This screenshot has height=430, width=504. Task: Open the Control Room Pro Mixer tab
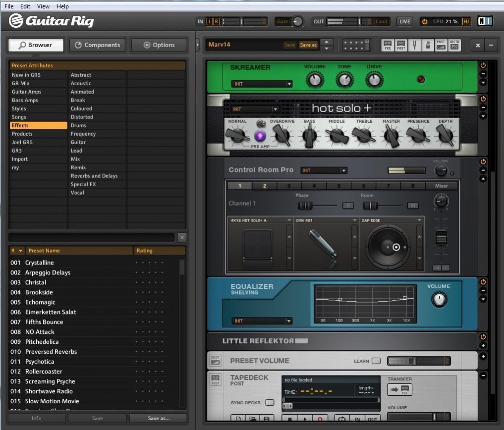442,186
